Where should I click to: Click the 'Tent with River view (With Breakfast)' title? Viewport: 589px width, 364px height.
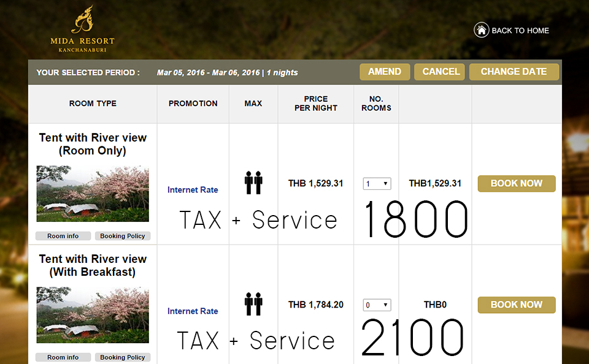(93, 265)
